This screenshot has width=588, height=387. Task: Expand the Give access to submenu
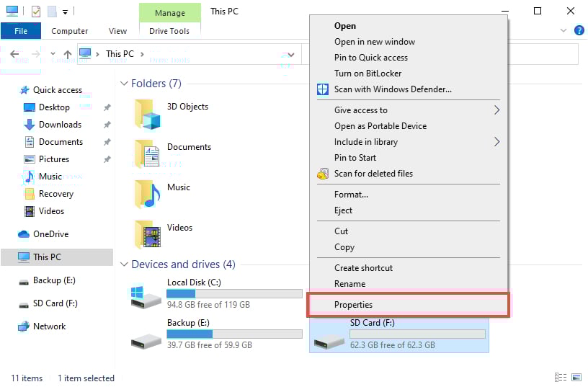496,110
